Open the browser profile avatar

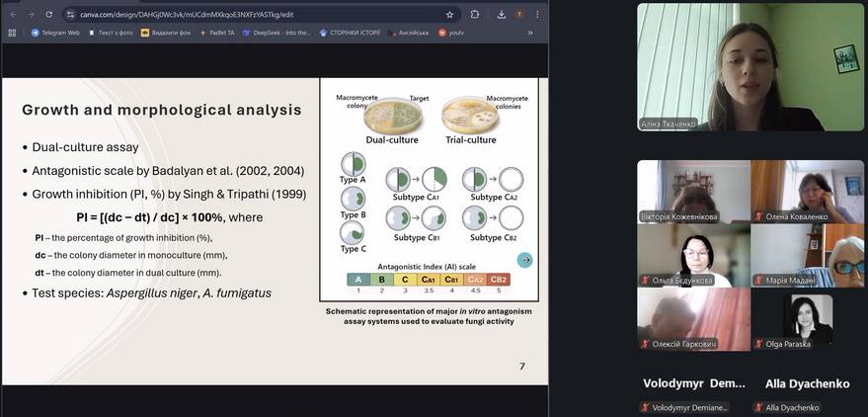[518, 15]
